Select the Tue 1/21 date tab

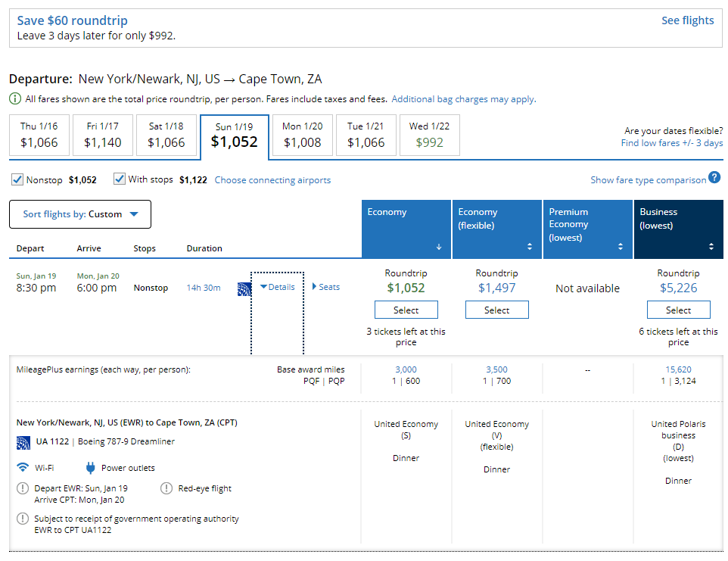366,135
